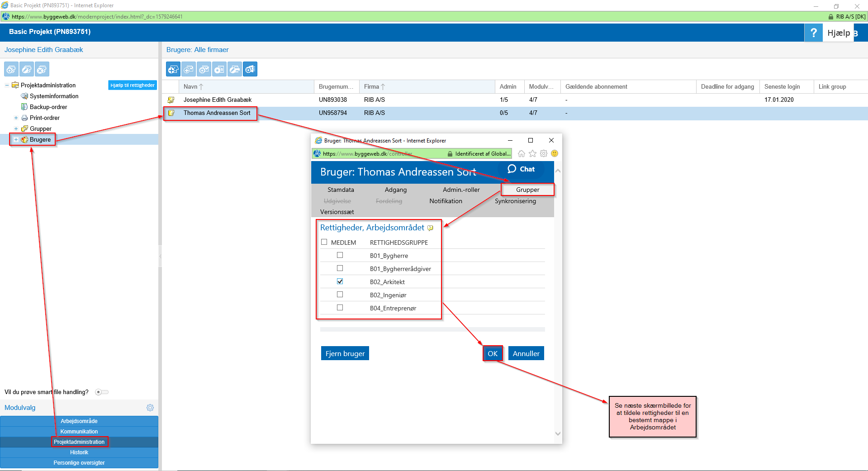Click the Chat bubble in the dialog

coord(521,169)
